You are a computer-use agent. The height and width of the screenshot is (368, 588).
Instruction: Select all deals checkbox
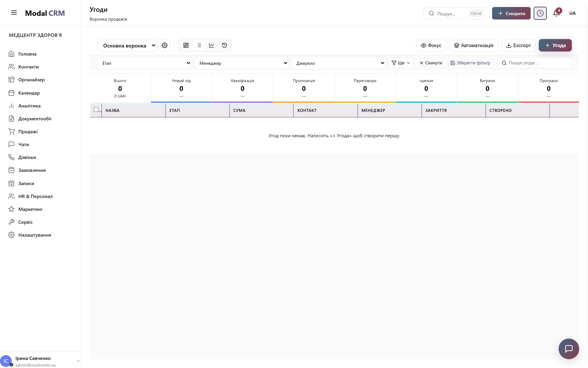coord(96,109)
